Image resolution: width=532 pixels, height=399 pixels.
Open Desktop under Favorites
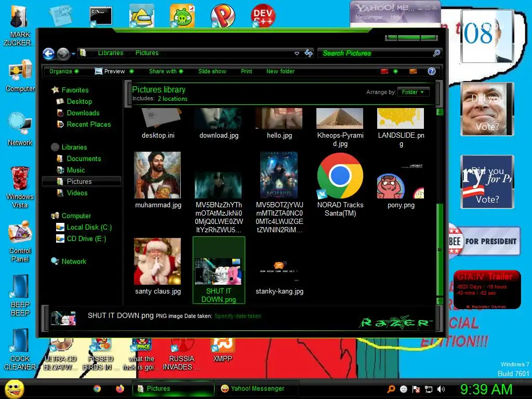79,101
